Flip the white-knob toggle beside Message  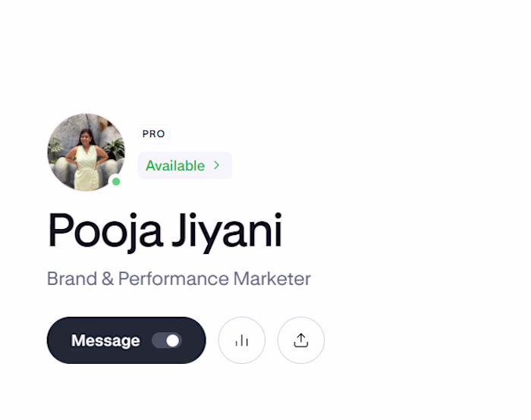[167, 340]
